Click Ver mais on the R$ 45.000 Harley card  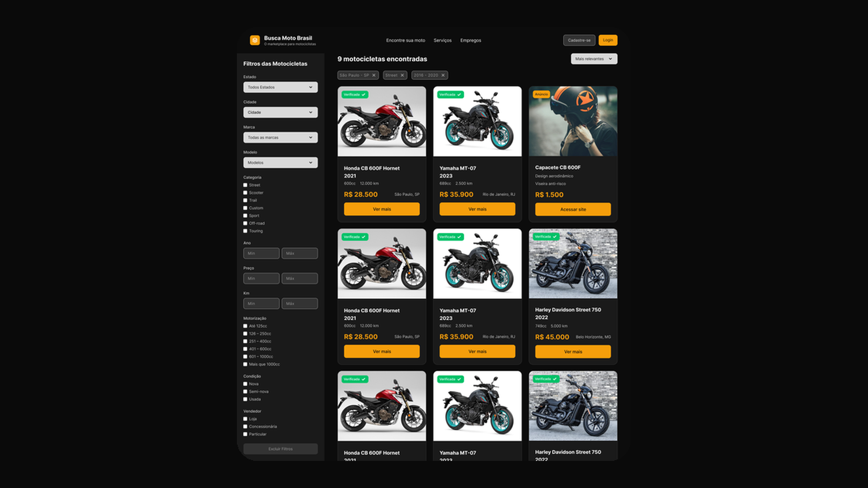(x=573, y=352)
